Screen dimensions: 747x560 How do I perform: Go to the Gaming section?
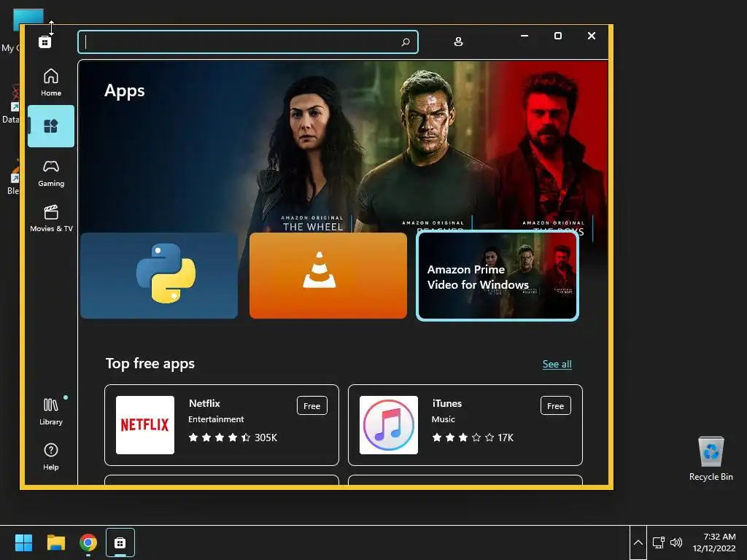pos(51,173)
